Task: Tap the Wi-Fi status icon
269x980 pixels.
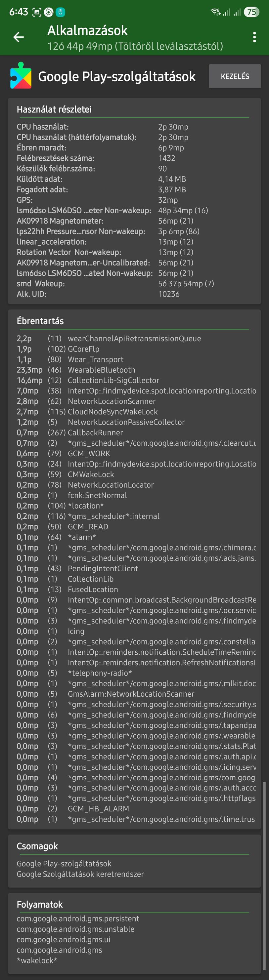Action: 215,12
